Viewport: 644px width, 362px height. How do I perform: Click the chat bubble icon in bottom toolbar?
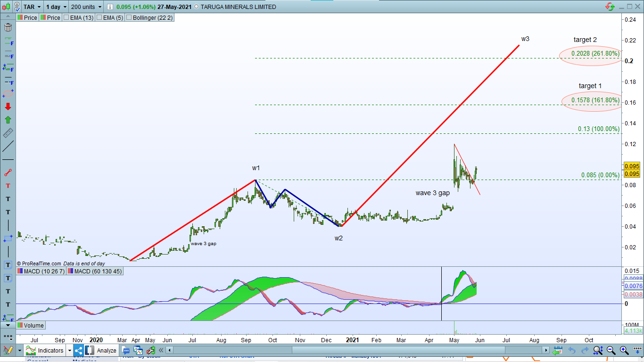coord(126,350)
